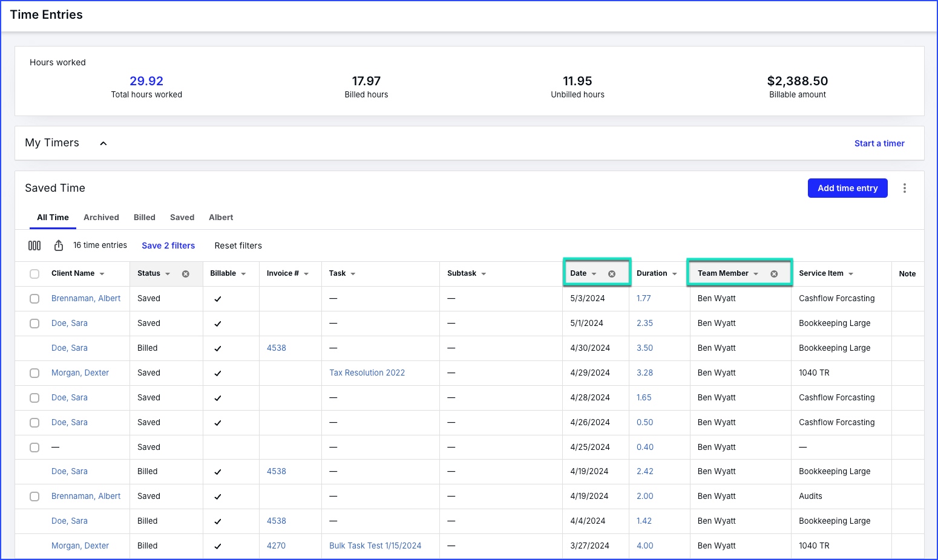Switch to the Billed tab
This screenshot has width=938, height=560.
tap(145, 217)
